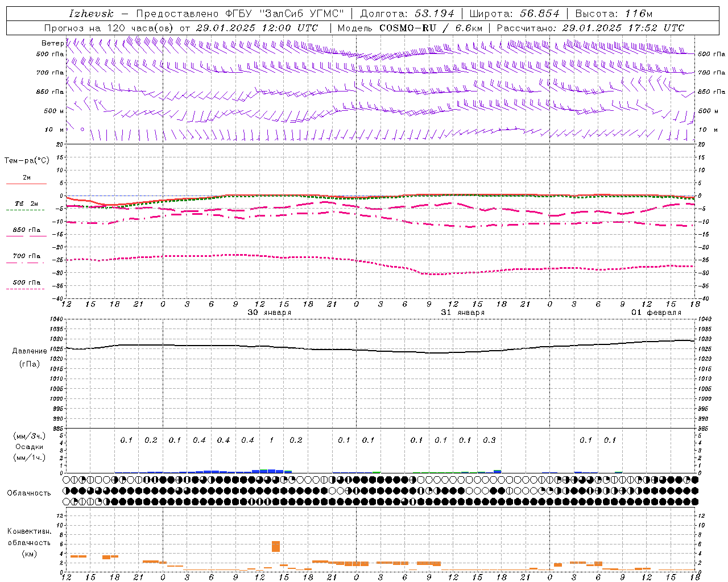
Task: Click the Осадки label
Action: [30, 447]
